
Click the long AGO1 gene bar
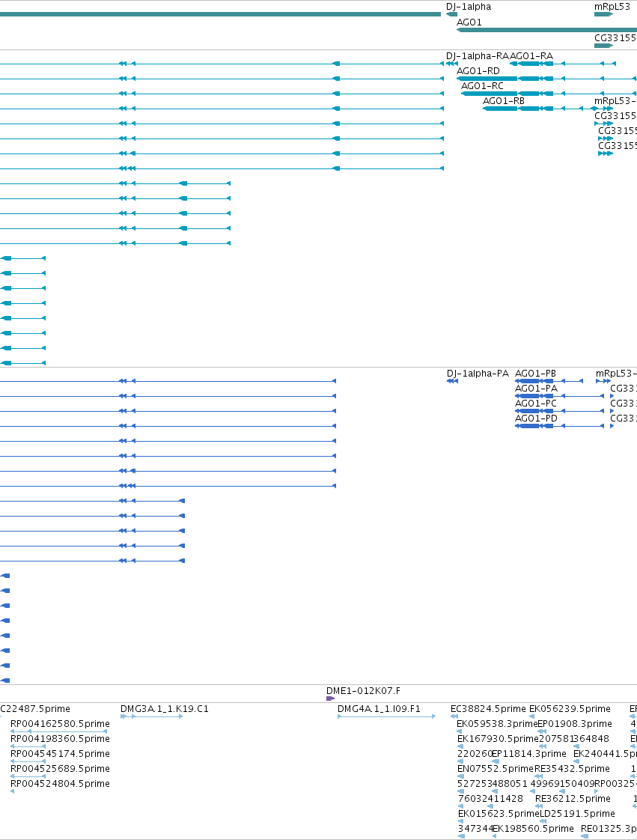546,30
